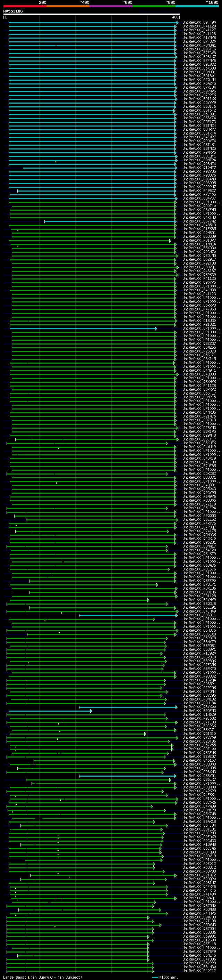
Task: Select hit UniRef100_A2I3Z1
Action: (x=199, y=324)
